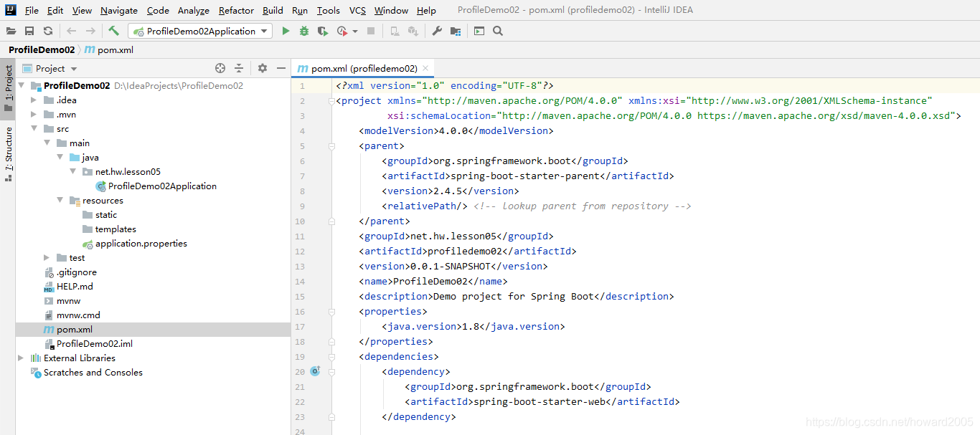Image resolution: width=980 pixels, height=435 pixels.
Task: Click the Back navigation arrow
Action: 71,31
